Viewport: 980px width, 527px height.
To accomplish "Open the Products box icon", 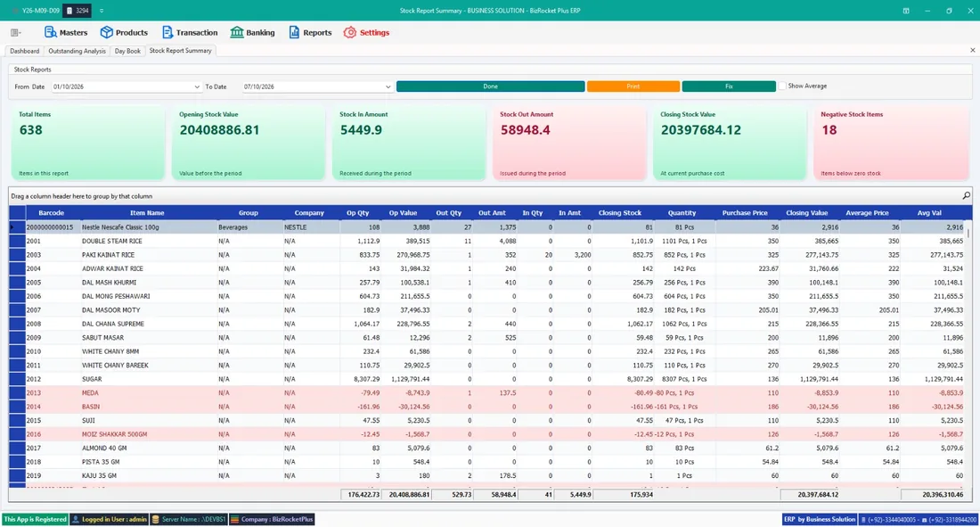I will pyautogui.click(x=106, y=32).
